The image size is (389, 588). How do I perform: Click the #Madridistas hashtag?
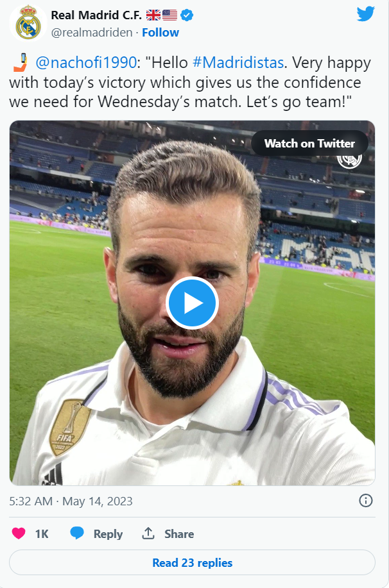pyautogui.click(x=238, y=63)
